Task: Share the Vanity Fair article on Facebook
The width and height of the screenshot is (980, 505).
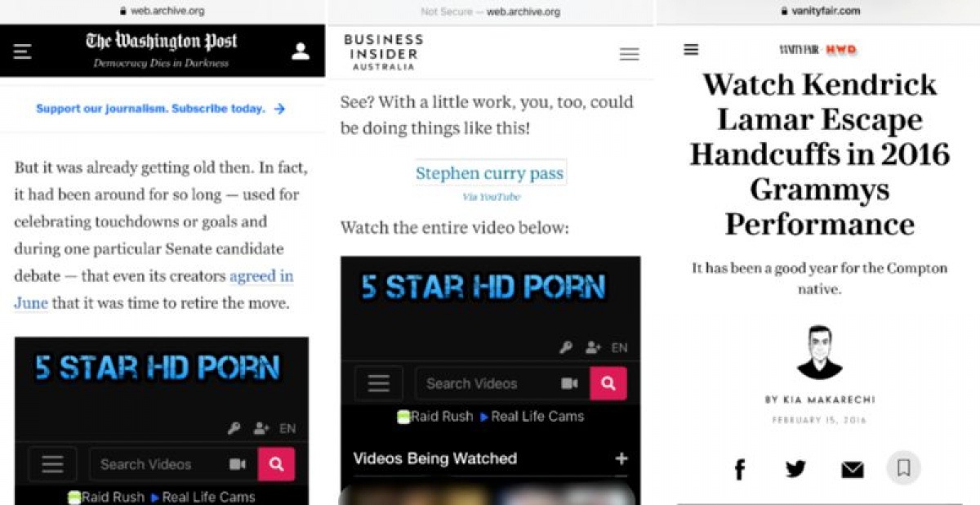Action: [x=740, y=469]
